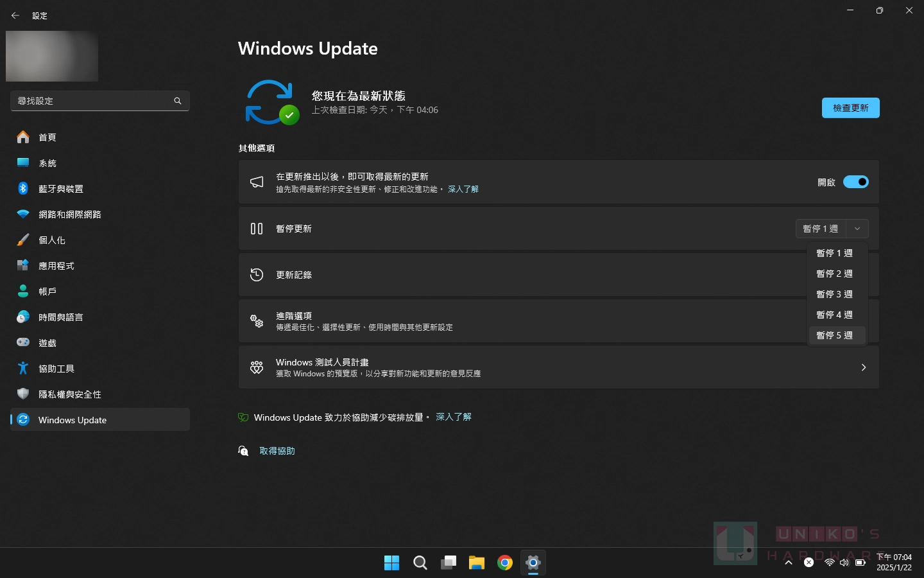Click the accessibility figure icon beside 協助工具
Screen dimensions: 924x578
point(23,368)
